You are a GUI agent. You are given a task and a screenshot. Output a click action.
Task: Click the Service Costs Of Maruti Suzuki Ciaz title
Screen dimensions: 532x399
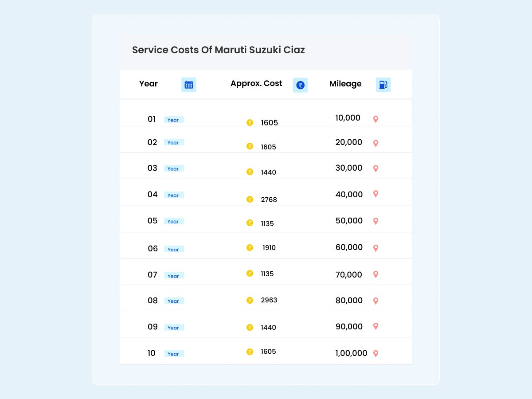pos(219,50)
